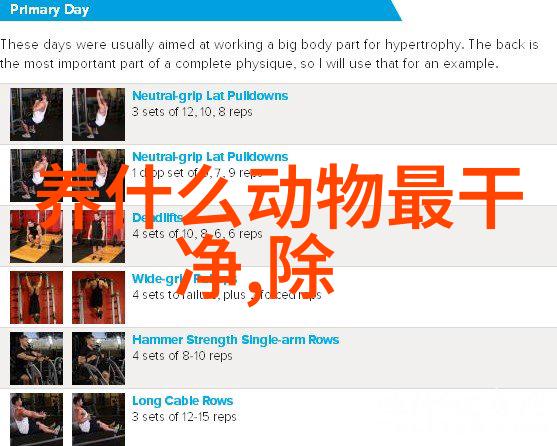
Task: Open the wide-grip pull-up hanging thumbnail
Action: 37,298
